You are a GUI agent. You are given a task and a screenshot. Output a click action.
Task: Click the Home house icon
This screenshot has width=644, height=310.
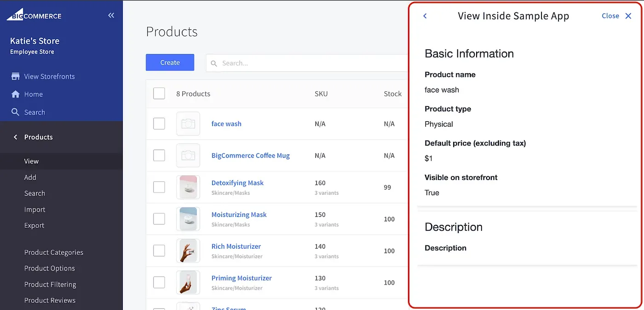(16, 94)
